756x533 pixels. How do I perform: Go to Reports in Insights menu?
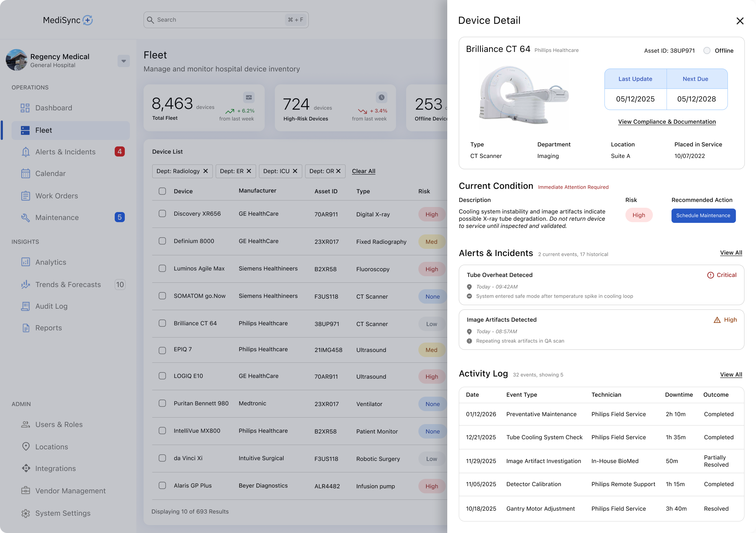pos(48,328)
